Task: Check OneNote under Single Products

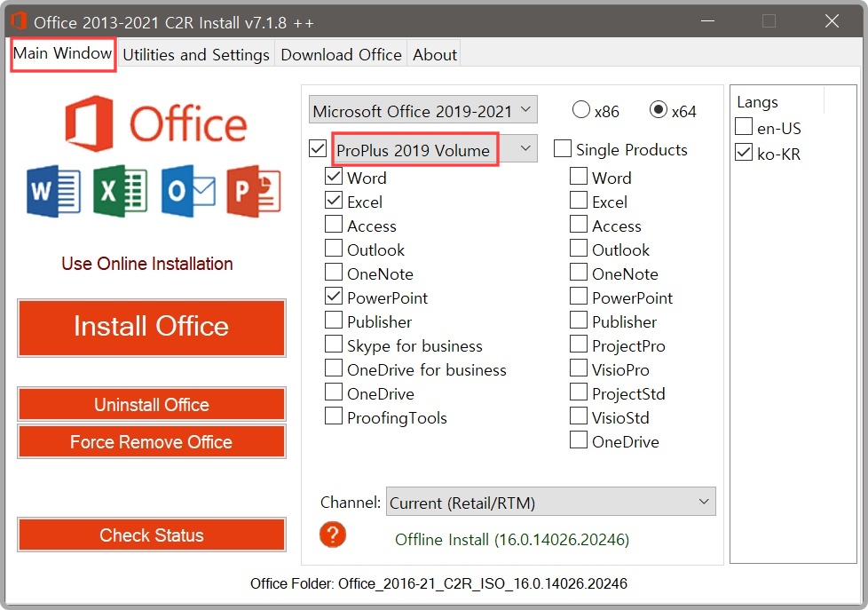Action: coord(579,272)
